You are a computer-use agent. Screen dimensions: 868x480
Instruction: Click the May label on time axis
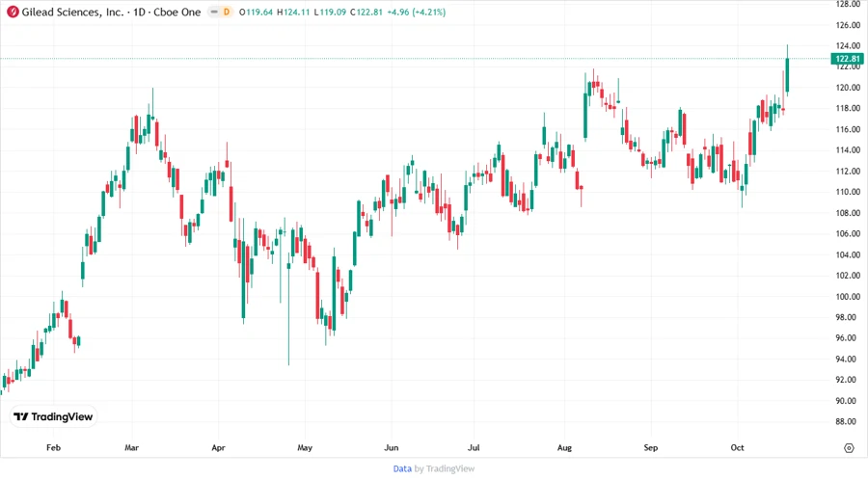click(305, 447)
